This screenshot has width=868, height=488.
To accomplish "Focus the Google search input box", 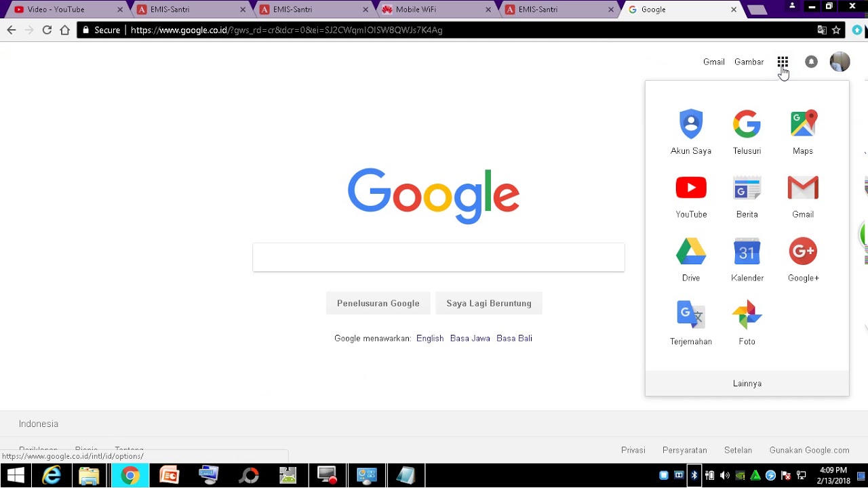I will 438,258.
